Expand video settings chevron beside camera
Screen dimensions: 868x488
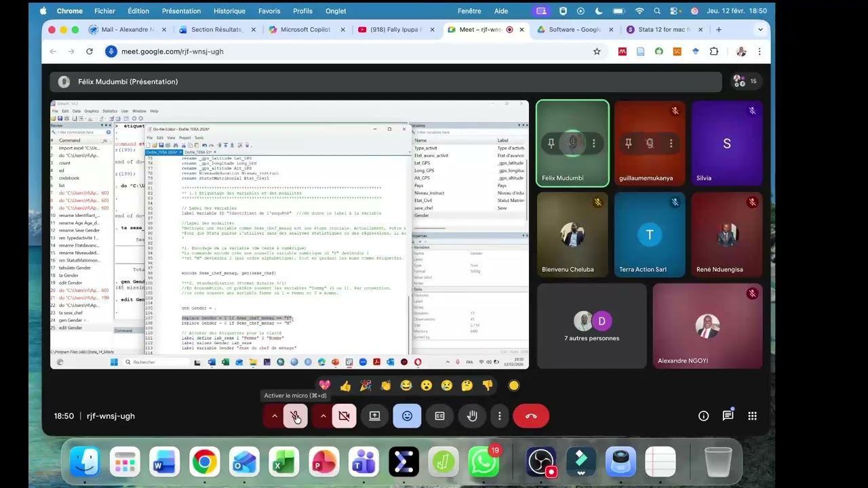click(323, 416)
